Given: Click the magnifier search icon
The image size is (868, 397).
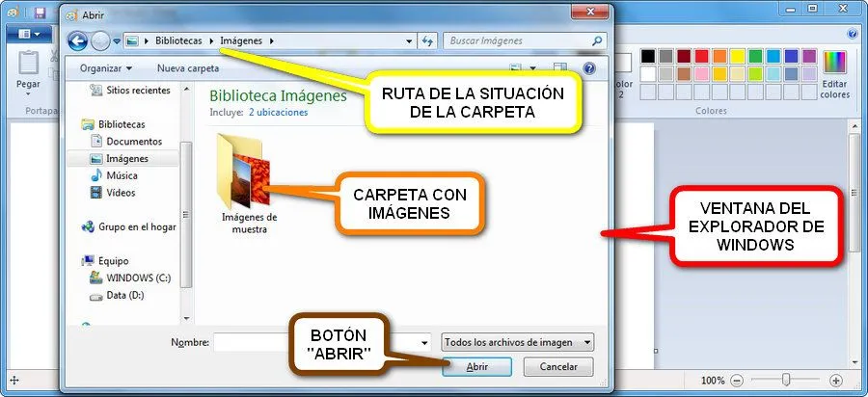Looking at the screenshot, I should [x=597, y=40].
